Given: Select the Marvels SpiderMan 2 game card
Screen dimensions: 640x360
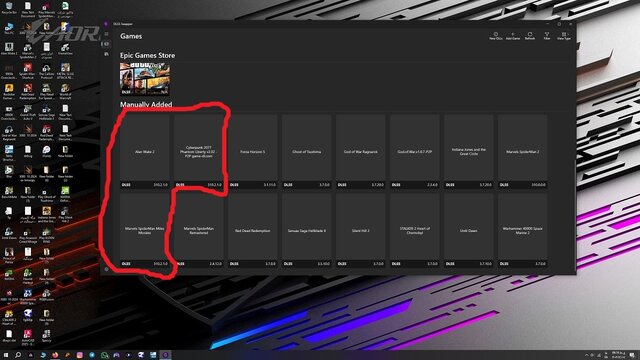Looking at the screenshot, I should 522,151.
